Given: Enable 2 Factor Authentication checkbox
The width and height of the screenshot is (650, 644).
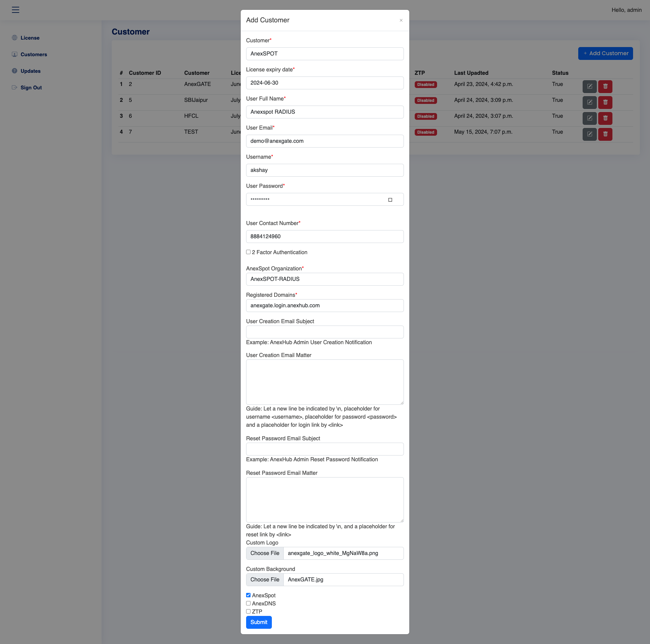Looking at the screenshot, I should 248,252.
